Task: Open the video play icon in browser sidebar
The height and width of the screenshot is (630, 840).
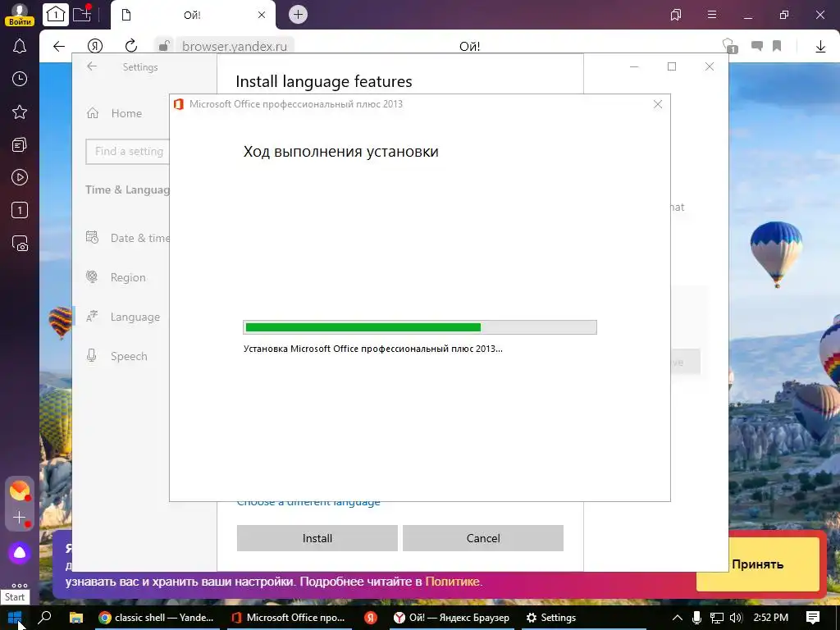Action: [20, 177]
